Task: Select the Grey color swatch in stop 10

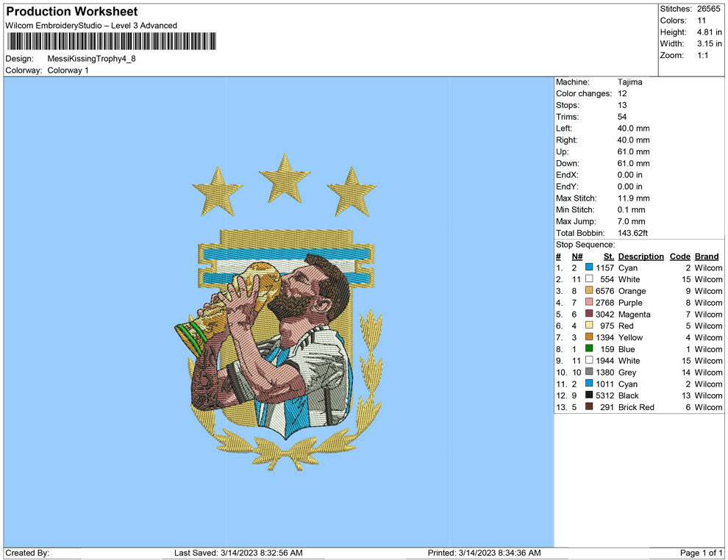Action: click(x=589, y=373)
